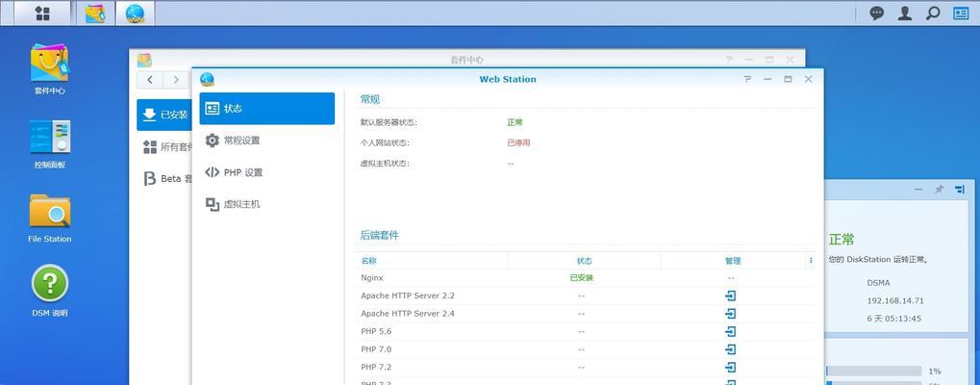
Task: Open help for the Web Station window
Action: click(x=747, y=79)
